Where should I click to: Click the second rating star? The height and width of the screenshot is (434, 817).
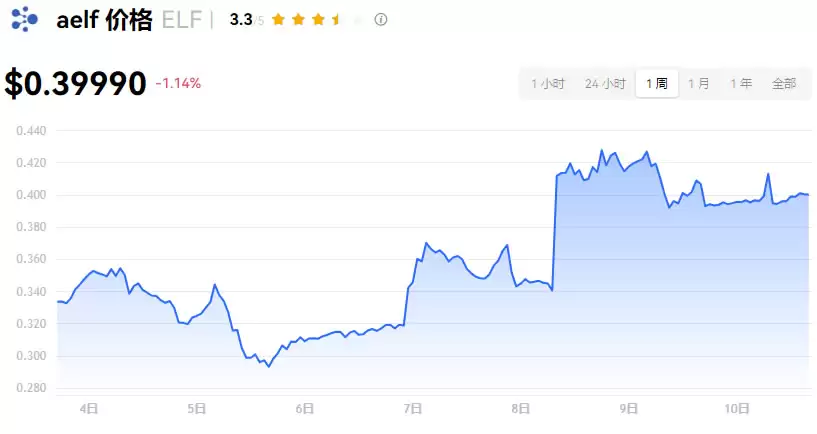point(298,19)
